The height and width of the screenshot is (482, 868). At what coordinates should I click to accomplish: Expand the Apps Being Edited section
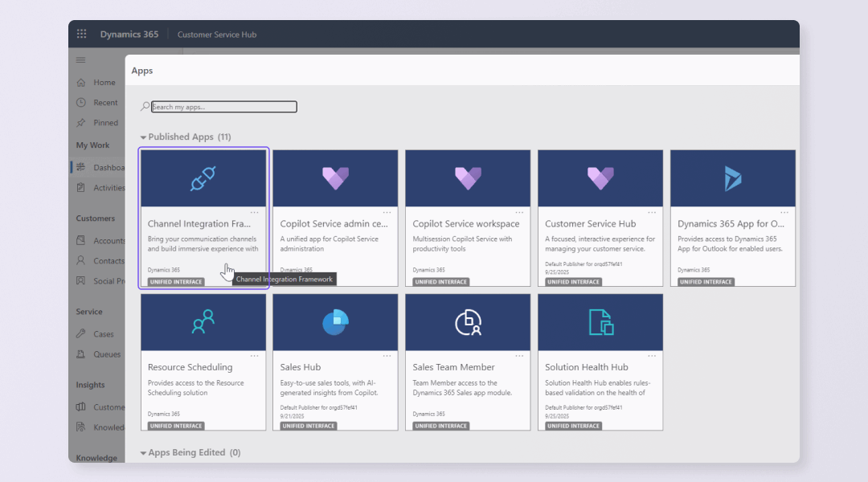(x=144, y=453)
